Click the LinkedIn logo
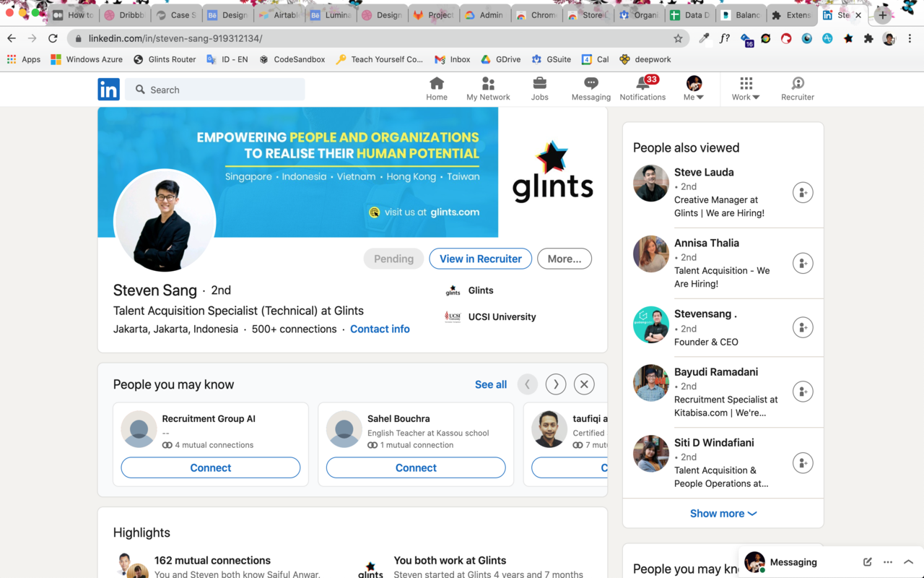 coord(108,89)
